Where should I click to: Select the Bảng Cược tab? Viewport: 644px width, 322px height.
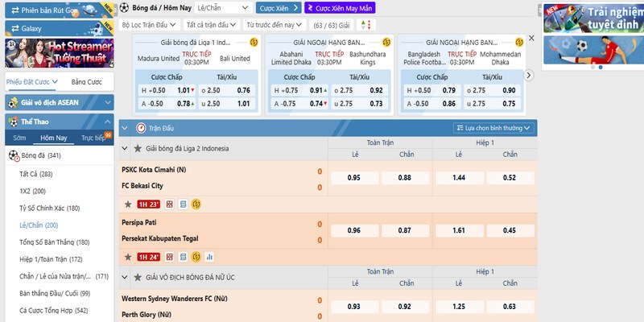click(x=85, y=82)
